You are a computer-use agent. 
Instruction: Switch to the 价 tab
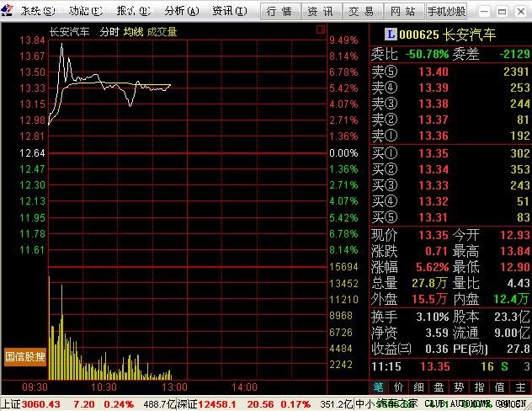point(399,387)
